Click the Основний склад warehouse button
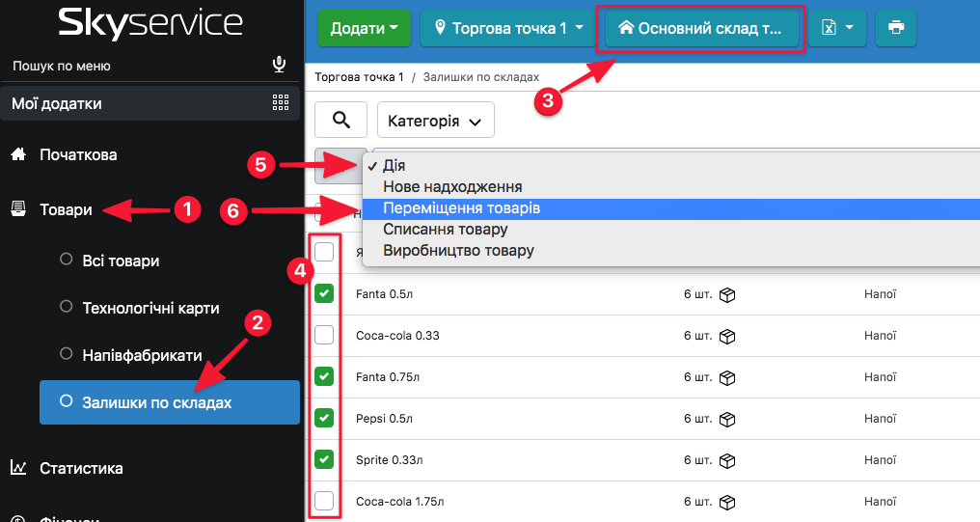Viewport: 980px width, 522px height. pos(699,28)
